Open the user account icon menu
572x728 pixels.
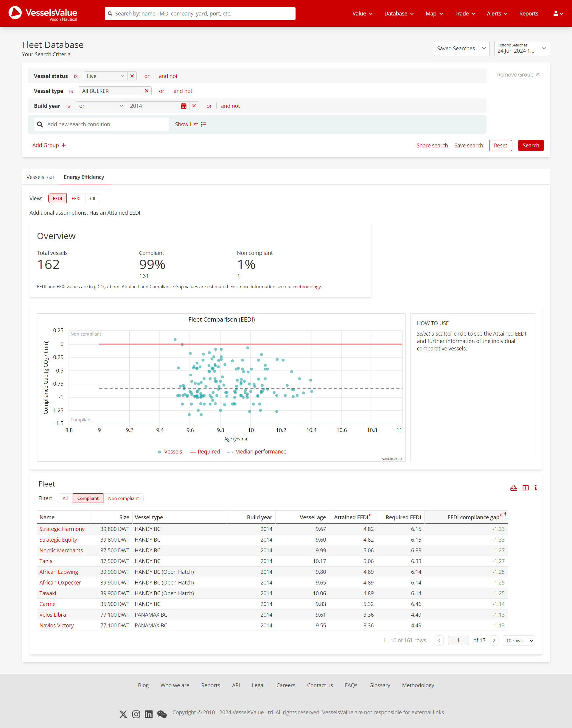[558, 14]
